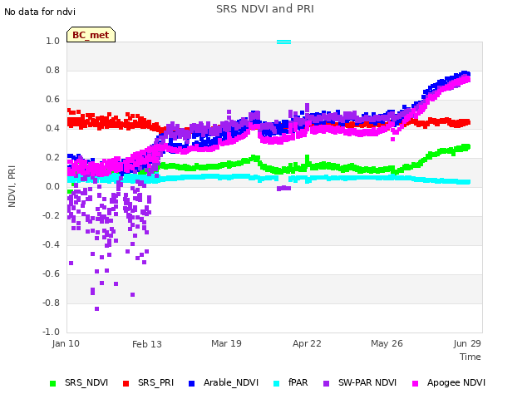
Task: Click the Jun 29 x-axis label
Action: 467,343
